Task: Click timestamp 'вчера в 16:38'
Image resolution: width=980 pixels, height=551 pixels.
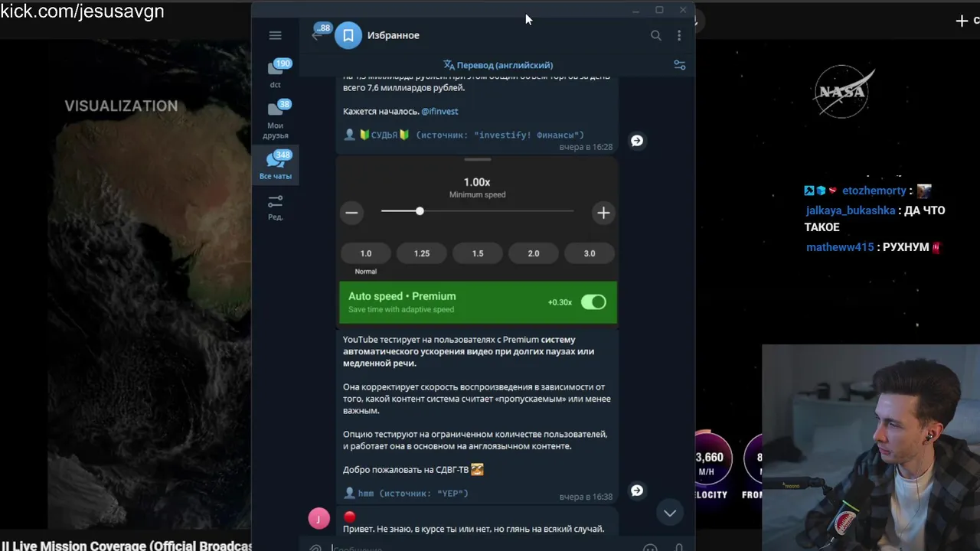Action: point(586,497)
